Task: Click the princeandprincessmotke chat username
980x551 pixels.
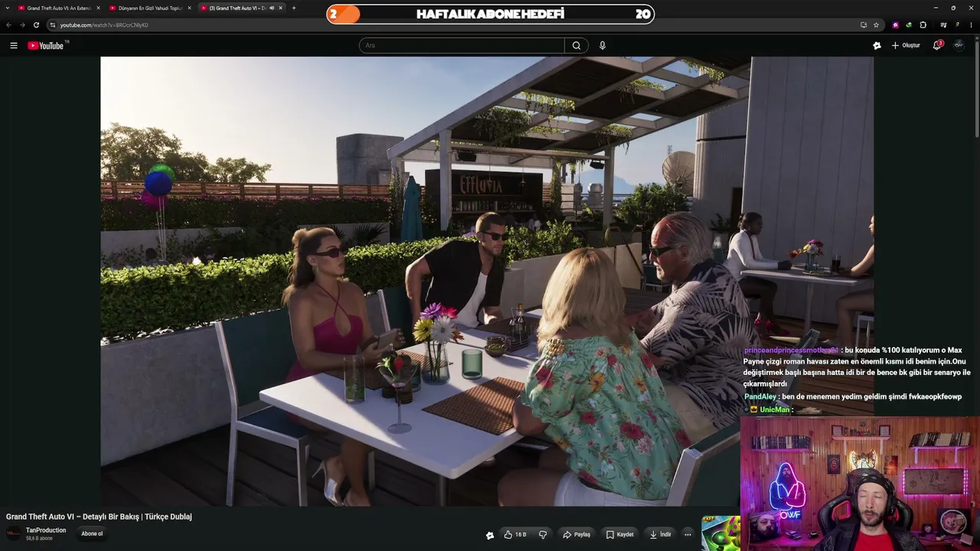Action: (x=791, y=350)
